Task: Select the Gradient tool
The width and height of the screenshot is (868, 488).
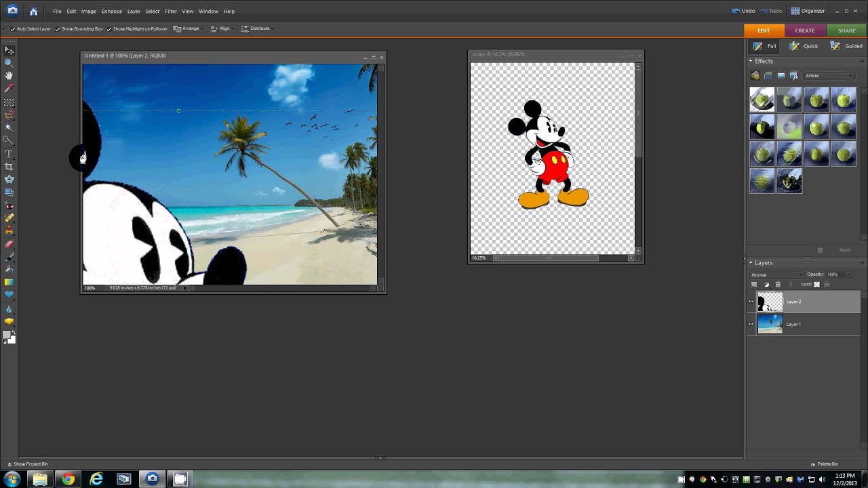Action: click(9, 282)
